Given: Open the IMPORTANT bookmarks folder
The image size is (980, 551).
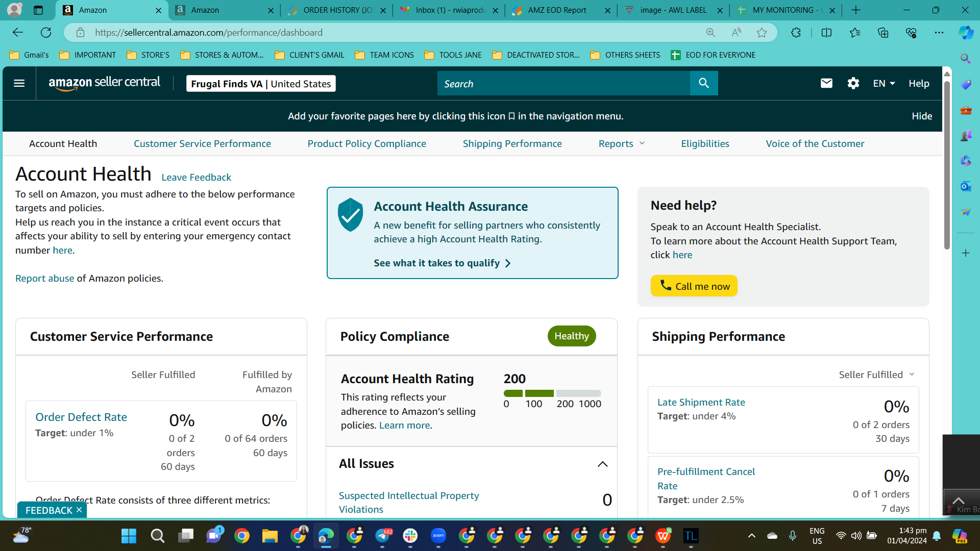Looking at the screenshot, I should coord(88,55).
